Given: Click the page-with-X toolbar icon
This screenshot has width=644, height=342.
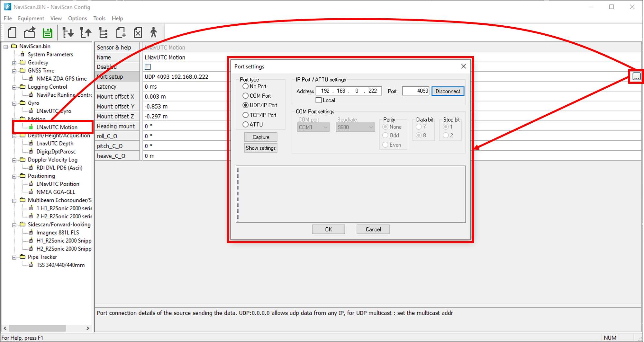Looking at the screenshot, I should coord(138,32).
